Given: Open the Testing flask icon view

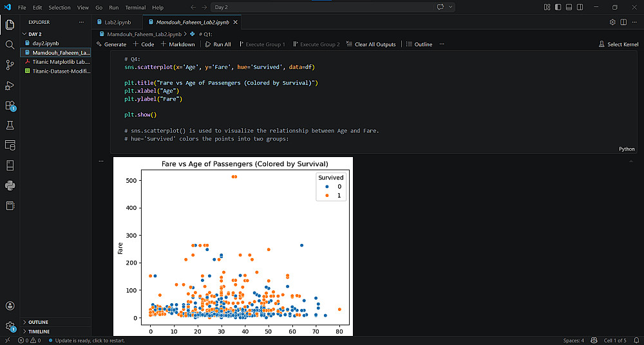Looking at the screenshot, I should point(10,125).
